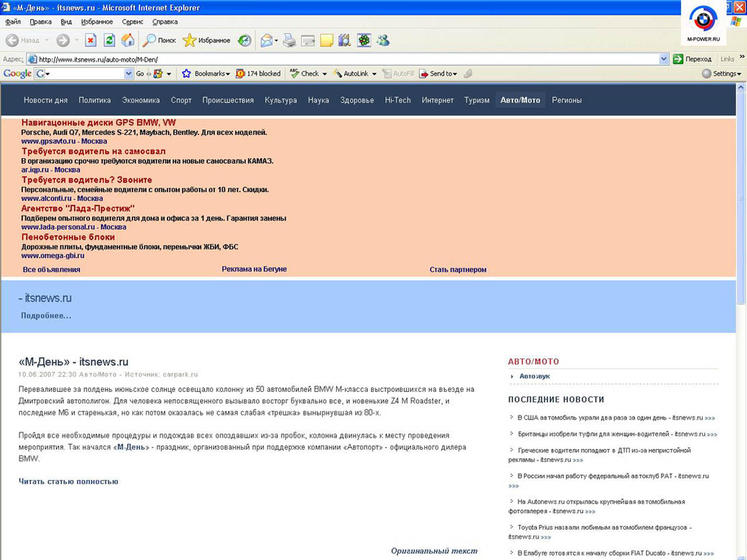Click the Go button on the Google toolbar
Viewport: 747px width, 560px height.
coord(140,73)
